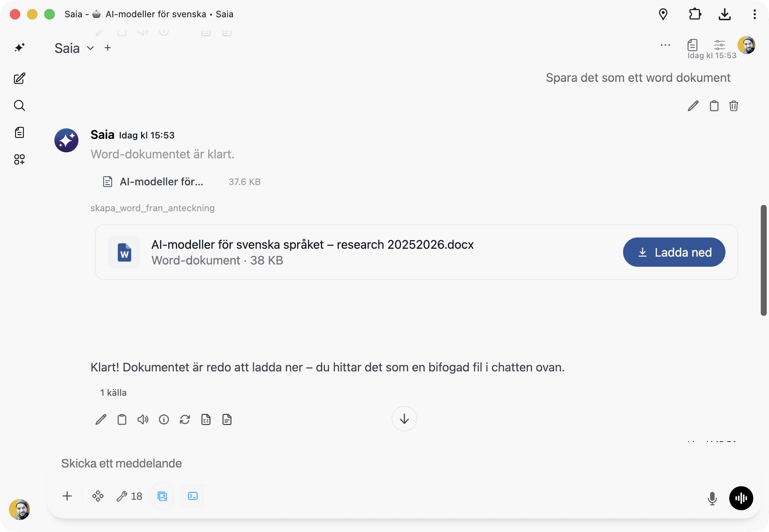
Task: Click the Word file icon in the download card
Action: click(x=124, y=252)
